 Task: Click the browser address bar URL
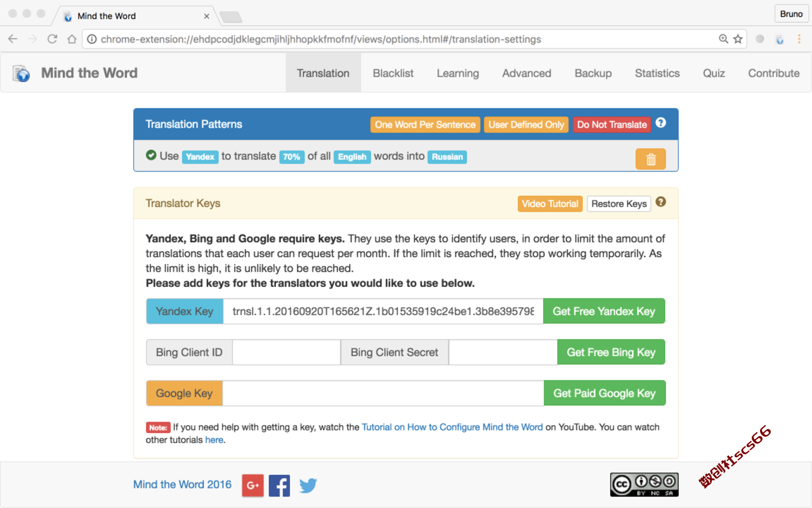click(x=321, y=39)
